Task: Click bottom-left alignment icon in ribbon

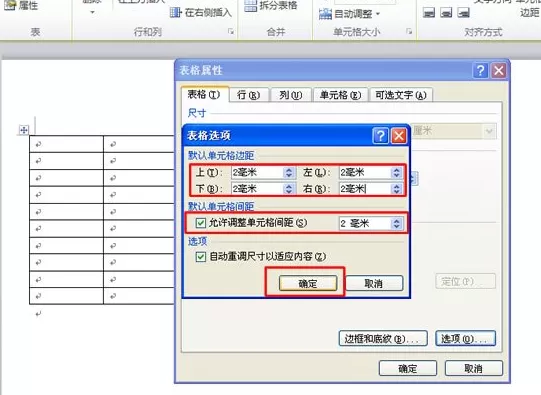Action: (x=429, y=13)
